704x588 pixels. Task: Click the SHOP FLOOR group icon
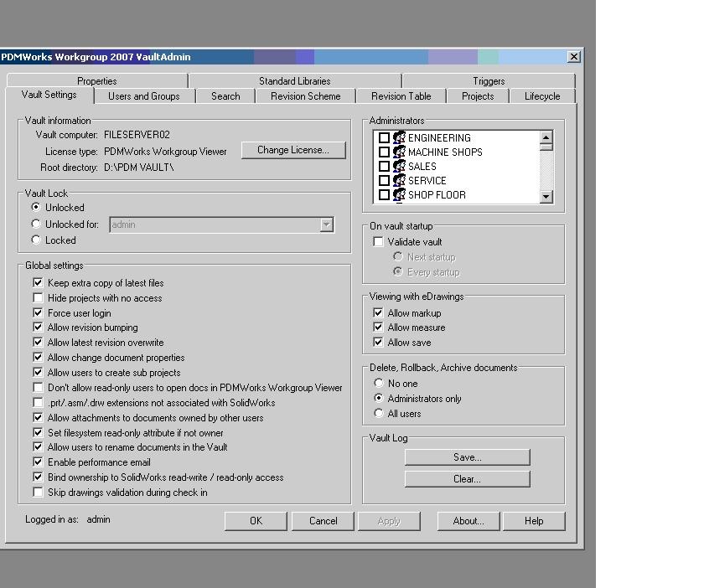pos(399,195)
